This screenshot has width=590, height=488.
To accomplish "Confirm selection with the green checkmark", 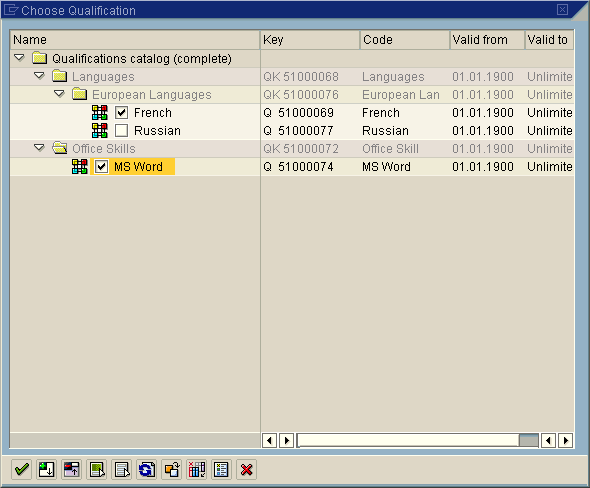I will (21, 470).
